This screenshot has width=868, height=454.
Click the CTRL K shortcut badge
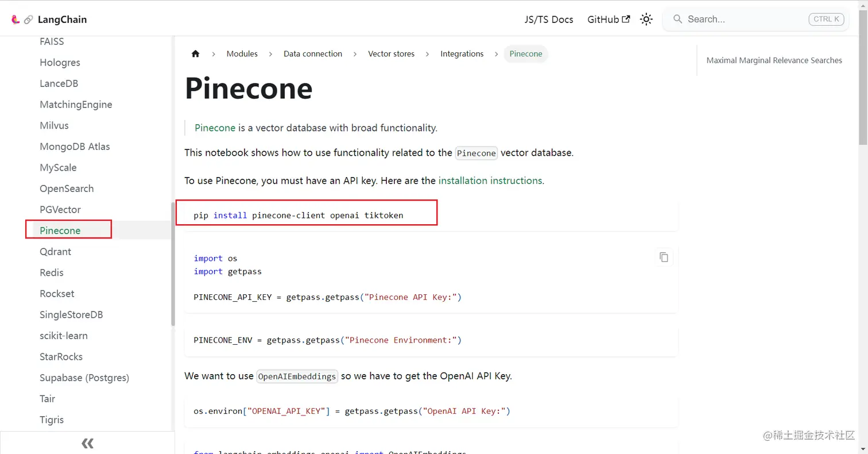tap(826, 19)
